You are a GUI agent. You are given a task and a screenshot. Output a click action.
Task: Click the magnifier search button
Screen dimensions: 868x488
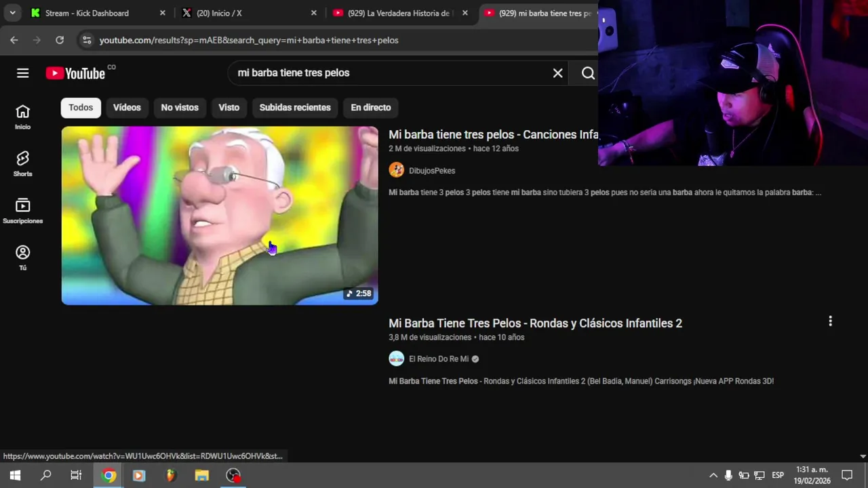[588, 73]
